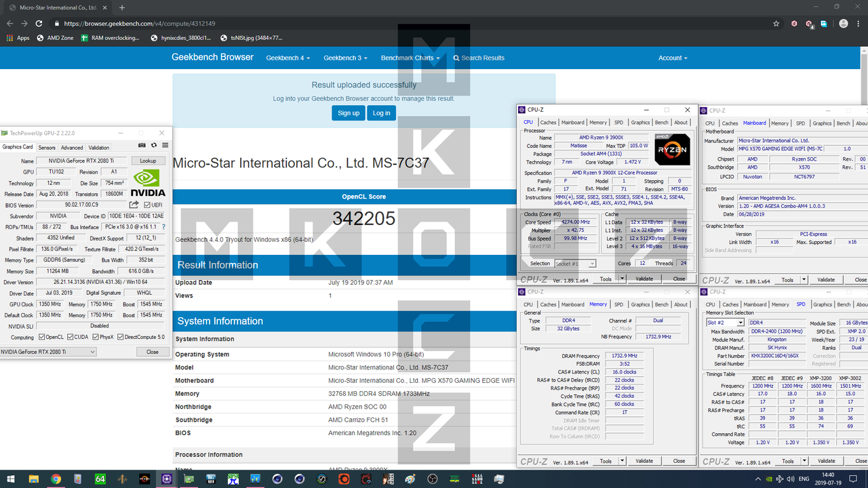
Task: Expand the Geekbench 3 menu
Action: click(345, 58)
